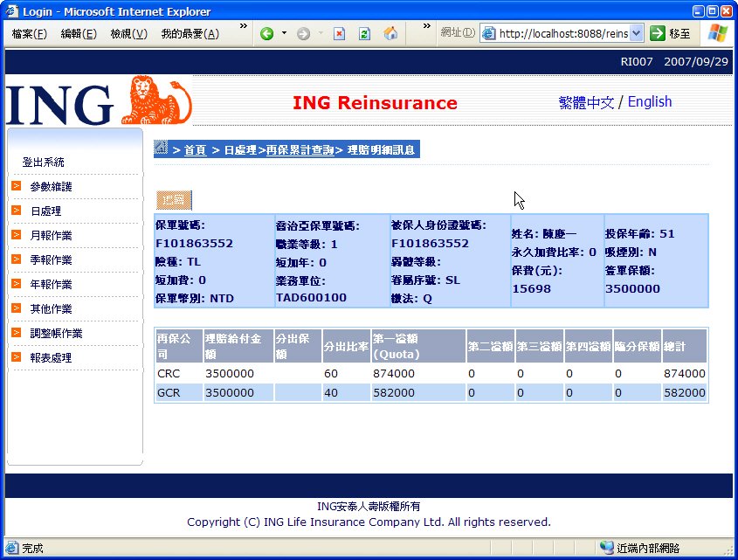Click the 總計 column header
Screen dimensions: 738x560
tap(685, 346)
